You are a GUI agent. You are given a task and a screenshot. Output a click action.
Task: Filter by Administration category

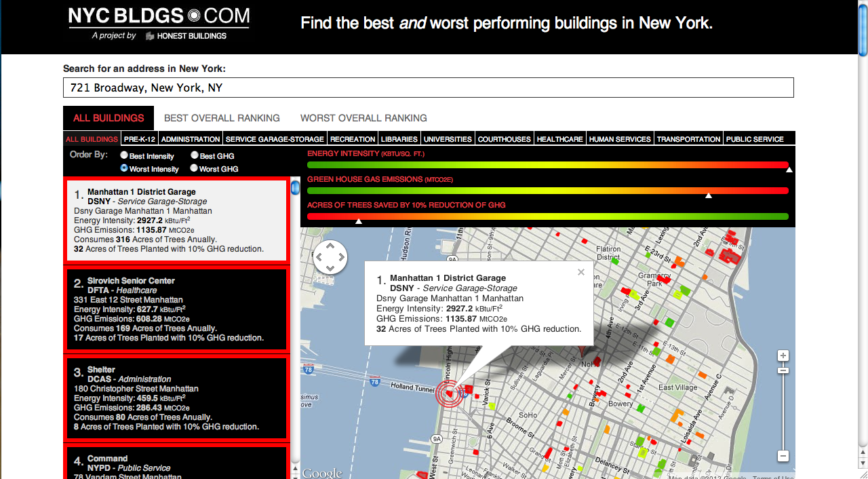click(191, 139)
